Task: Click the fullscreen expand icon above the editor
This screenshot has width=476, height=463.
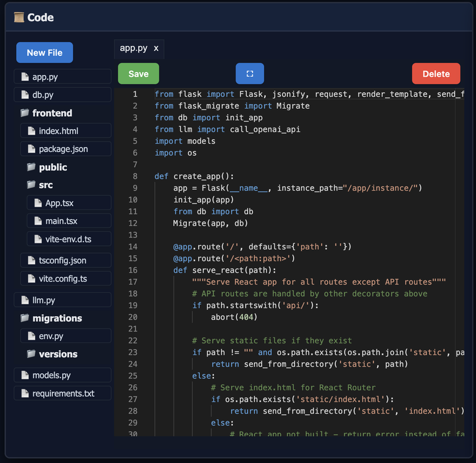Action: pyautogui.click(x=249, y=74)
